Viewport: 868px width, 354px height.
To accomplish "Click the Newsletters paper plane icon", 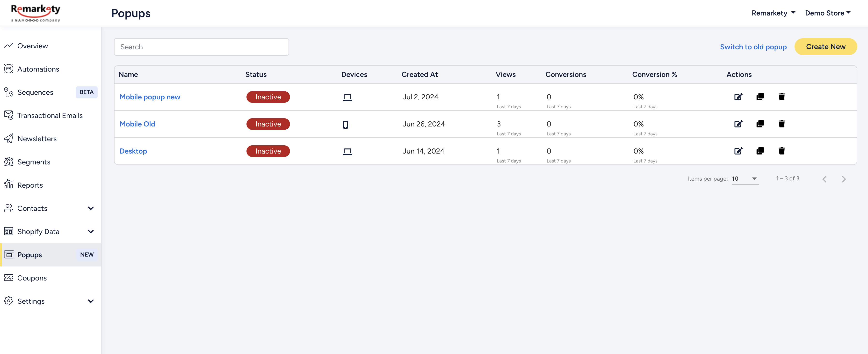I will (x=9, y=139).
